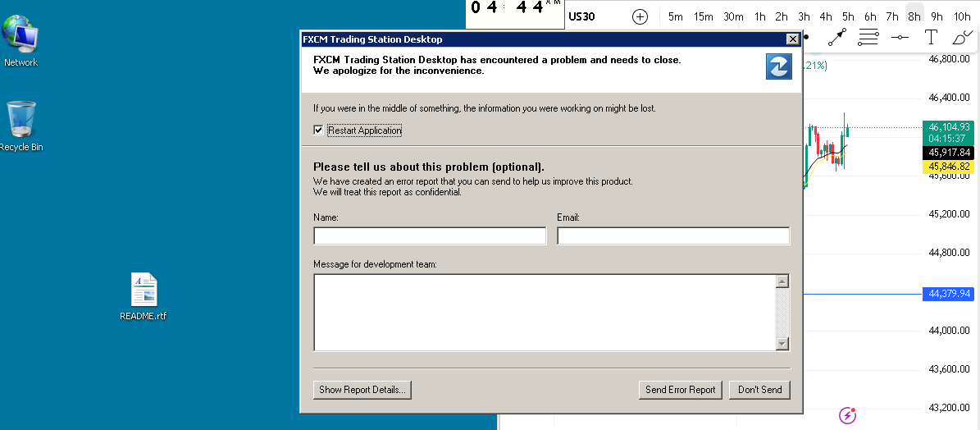The height and width of the screenshot is (430, 980).
Task: Select the Text annotation tool
Action: 931,37
